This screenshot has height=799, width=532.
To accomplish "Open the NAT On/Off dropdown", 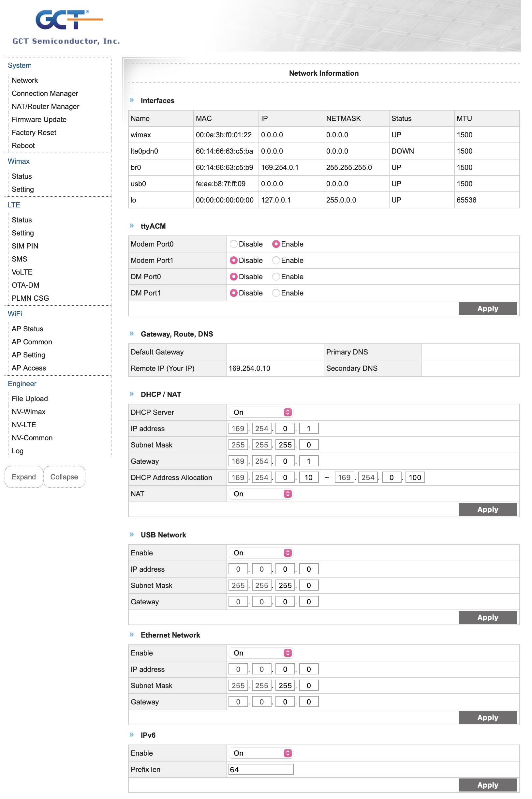I will [260, 494].
